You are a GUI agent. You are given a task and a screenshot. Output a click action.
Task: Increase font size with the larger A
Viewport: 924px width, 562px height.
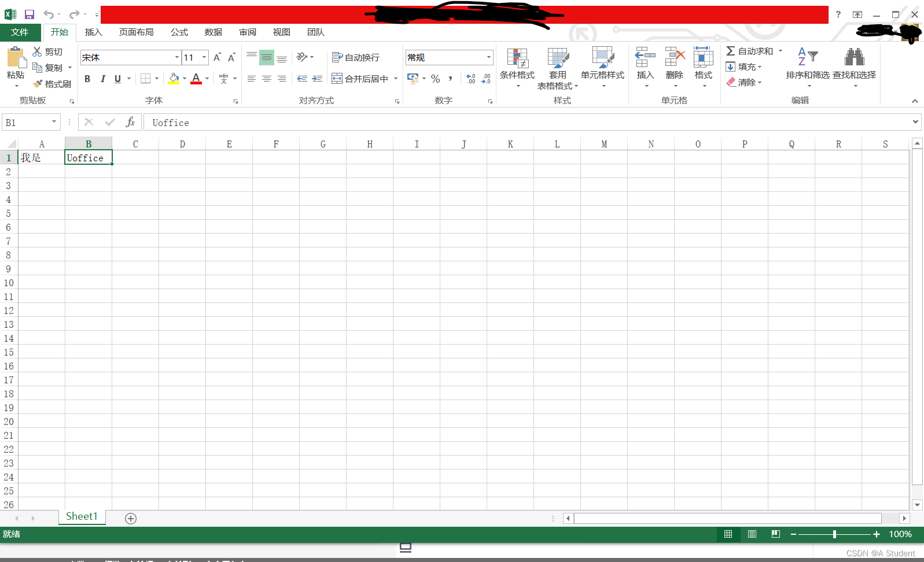coord(217,57)
